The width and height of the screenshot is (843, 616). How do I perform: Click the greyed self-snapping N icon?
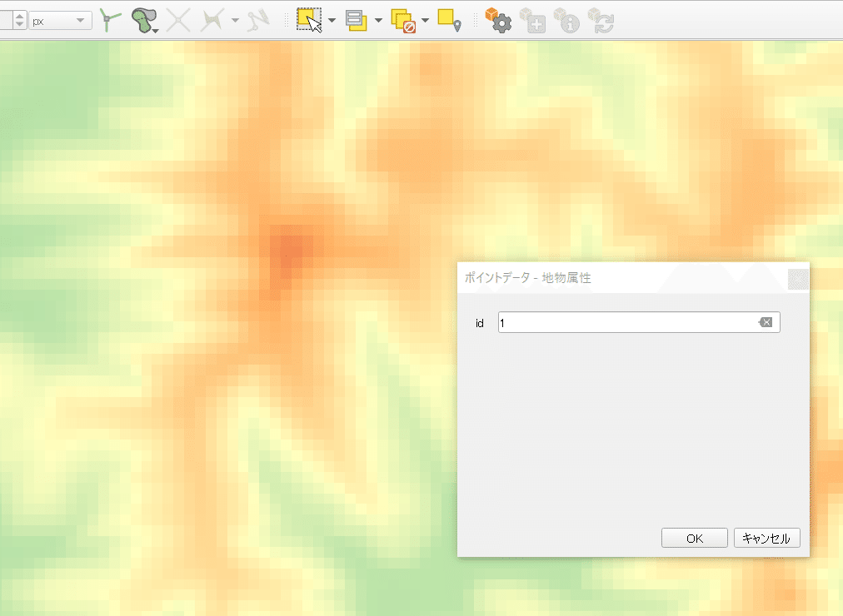[x=258, y=21]
